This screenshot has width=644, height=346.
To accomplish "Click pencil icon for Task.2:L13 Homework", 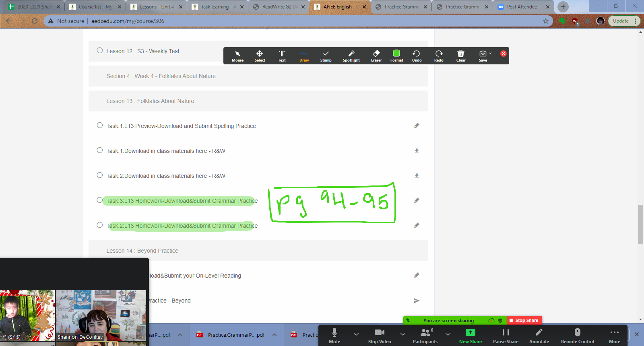I will pyautogui.click(x=417, y=225).
